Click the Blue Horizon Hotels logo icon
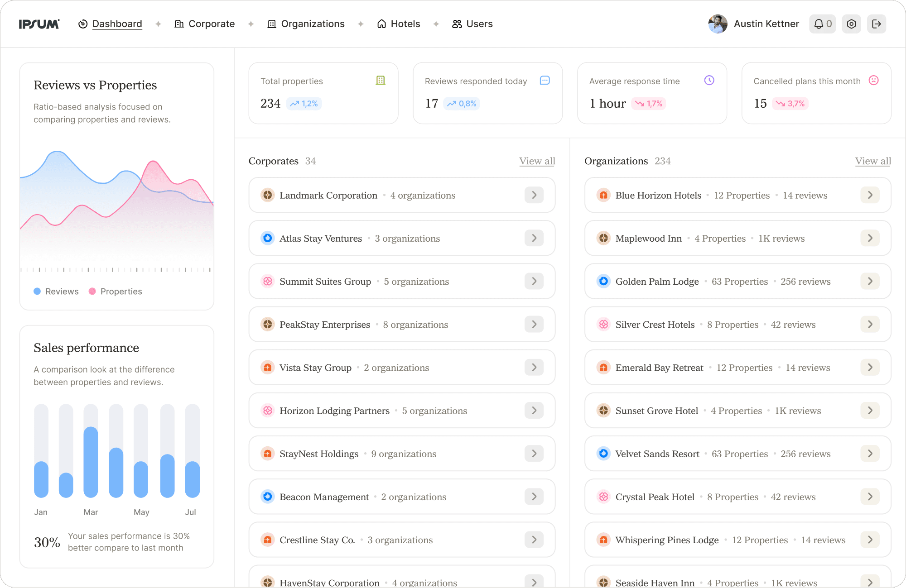Image resolution: width=906 pixels, height=588 pixels. point(603,195)
